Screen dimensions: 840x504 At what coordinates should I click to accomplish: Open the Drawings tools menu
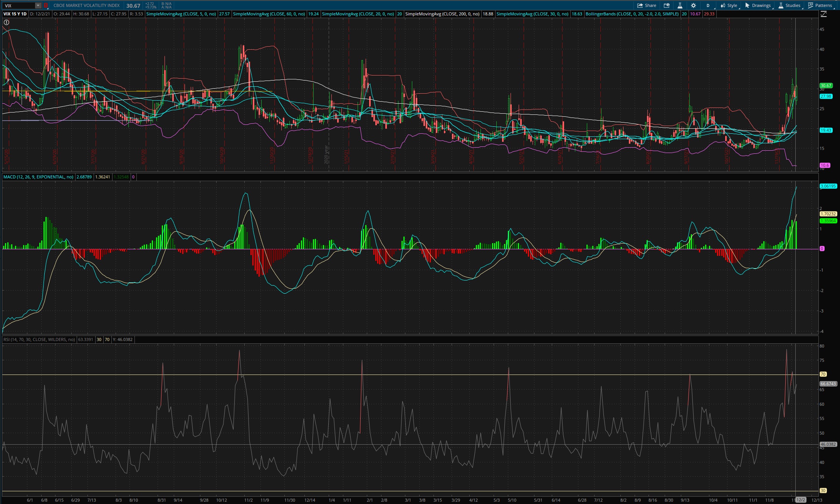[x=758, y=5]
